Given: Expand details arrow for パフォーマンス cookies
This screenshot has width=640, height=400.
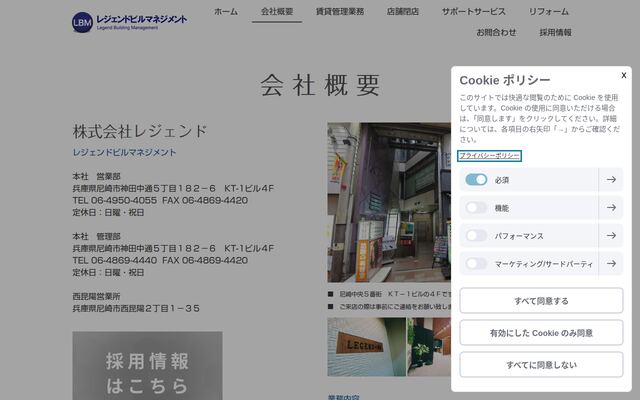Looking at the screenshot, I should 611,236.
